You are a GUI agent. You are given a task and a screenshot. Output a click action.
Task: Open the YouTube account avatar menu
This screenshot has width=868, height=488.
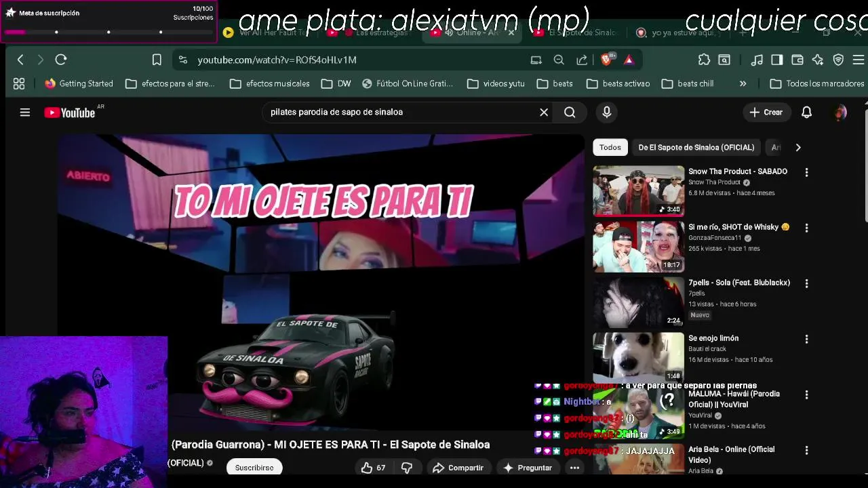click(841, 112)
